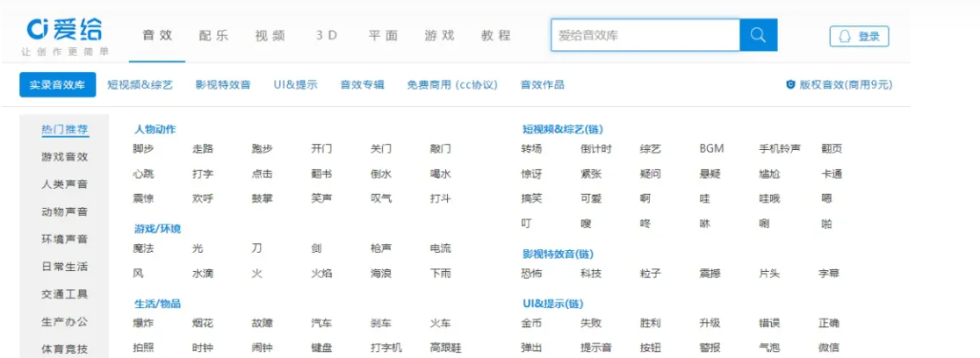The image size is (980, 358).
Task: Click the 金币 sound tag
Action: [x=531, y=324]
